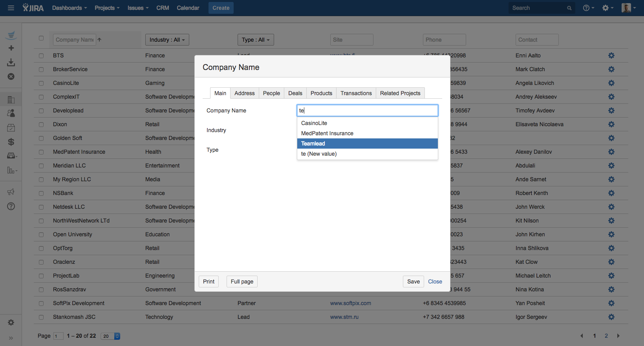Open the Type : All filter dropdown
Viewport: 644px width, 346px height.
(255, 40)
